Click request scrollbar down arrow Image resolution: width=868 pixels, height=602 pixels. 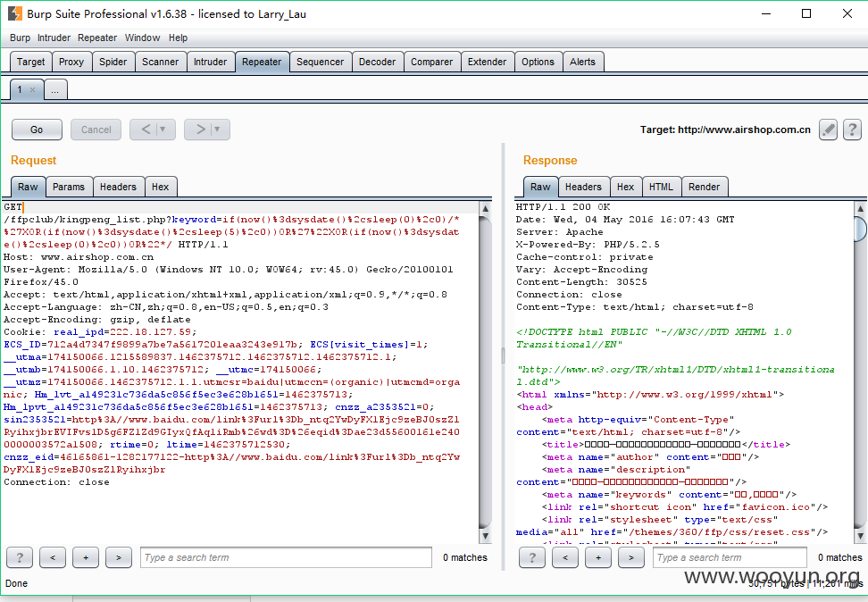tap(485, 536)
